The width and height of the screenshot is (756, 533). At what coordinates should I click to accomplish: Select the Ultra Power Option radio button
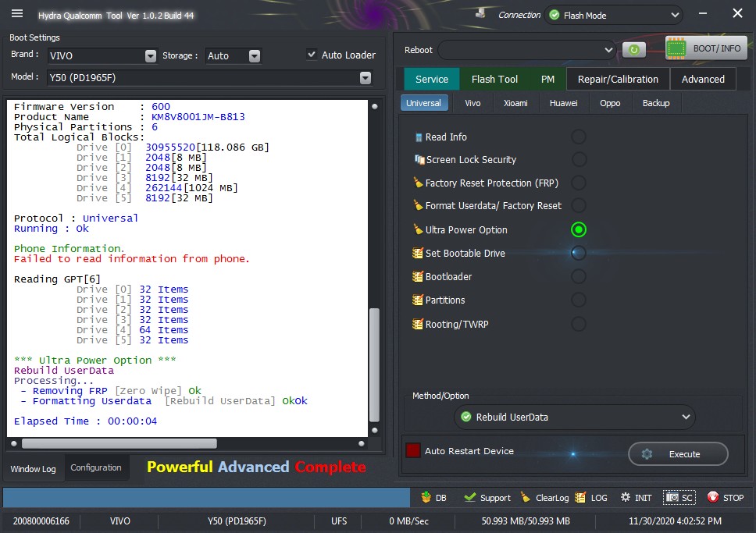[579, 230]
